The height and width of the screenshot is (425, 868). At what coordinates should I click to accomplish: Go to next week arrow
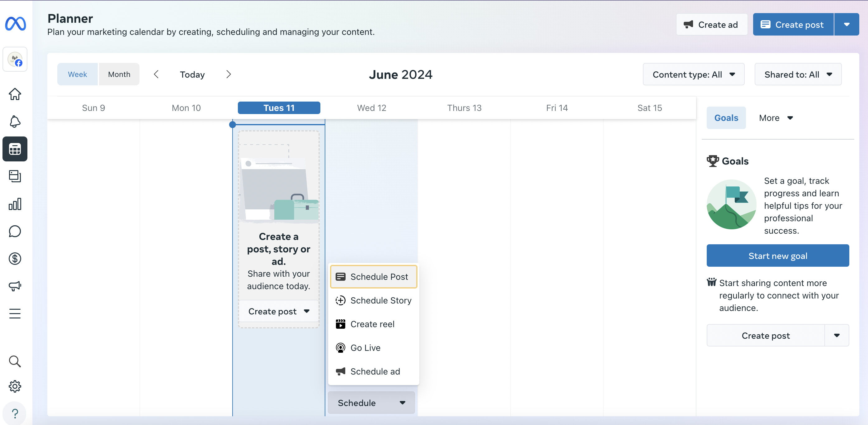click(x=229, y=74)
